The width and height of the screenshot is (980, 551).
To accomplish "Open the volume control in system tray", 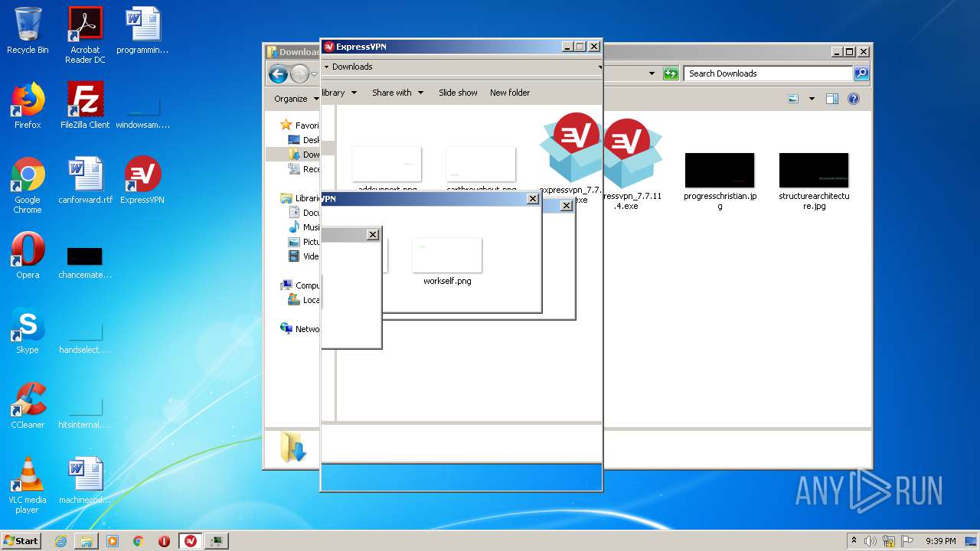I will [870, 541].
